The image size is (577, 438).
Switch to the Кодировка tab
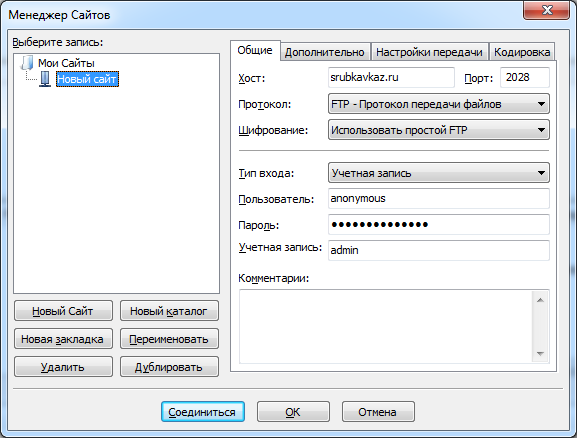pos(522,52)
